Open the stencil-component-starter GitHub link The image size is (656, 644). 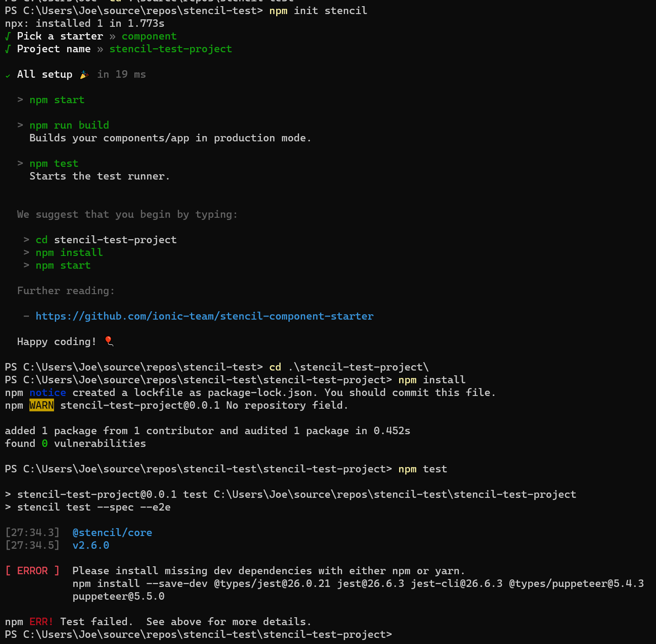point(205,316)
